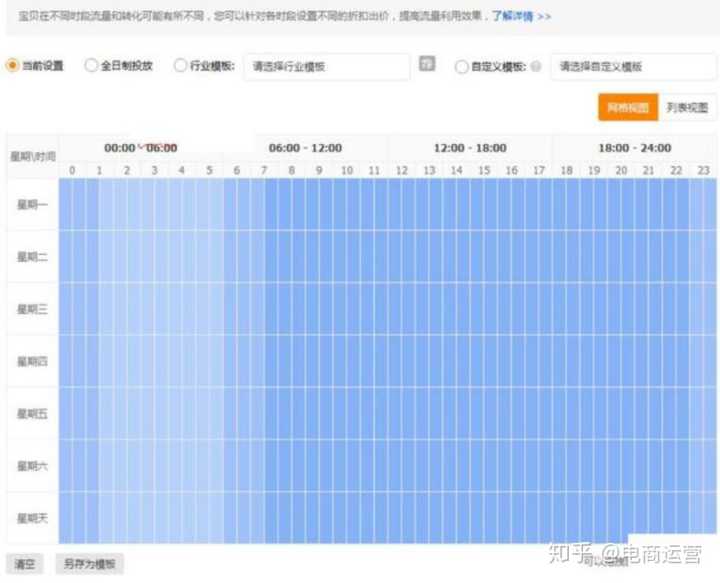Open the 请选择自定义模板 dropdown
720x583 pixels.
coord(633,67)
